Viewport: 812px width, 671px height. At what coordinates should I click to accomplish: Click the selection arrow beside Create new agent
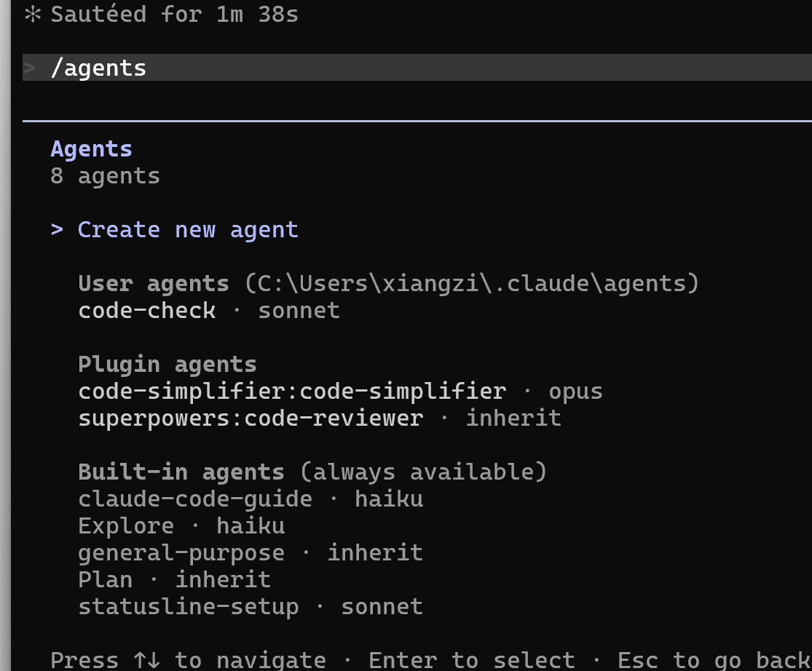(57, 229)
